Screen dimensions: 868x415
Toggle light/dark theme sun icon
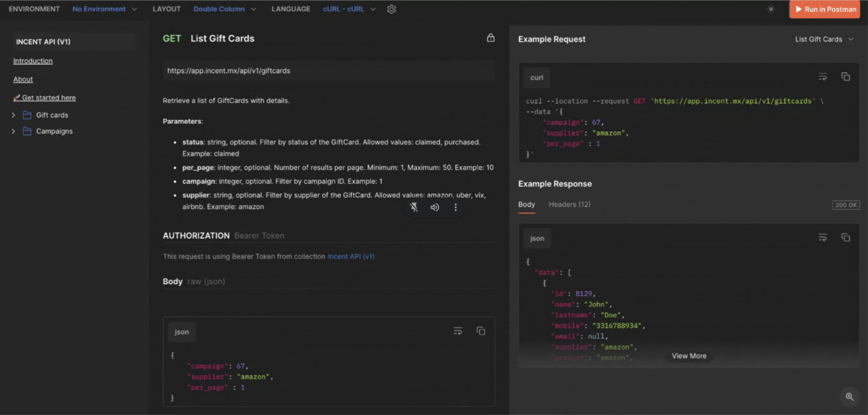[x=771, y=9]
